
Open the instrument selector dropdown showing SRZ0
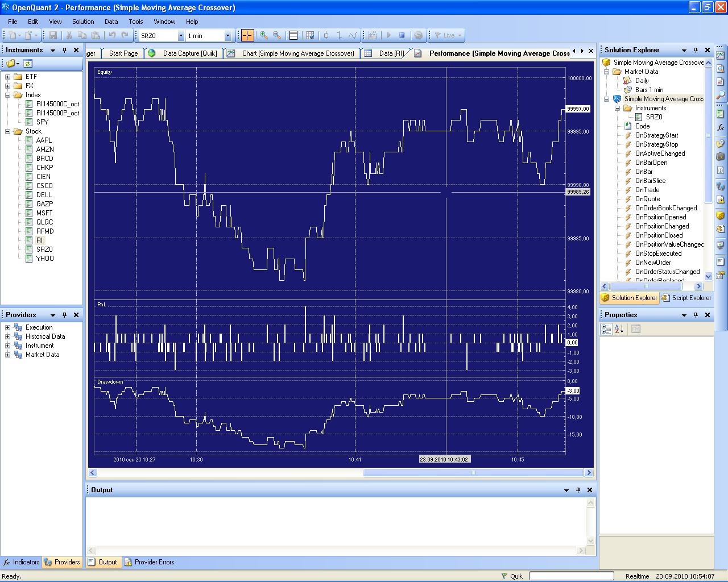181,36
